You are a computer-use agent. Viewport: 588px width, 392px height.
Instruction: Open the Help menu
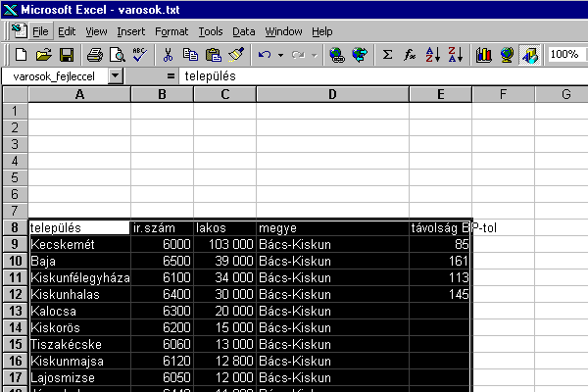[322, 31]
